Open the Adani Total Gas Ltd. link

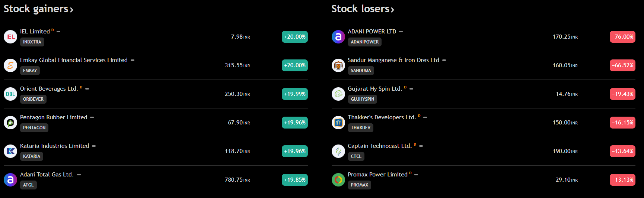(x=47, y=175)
